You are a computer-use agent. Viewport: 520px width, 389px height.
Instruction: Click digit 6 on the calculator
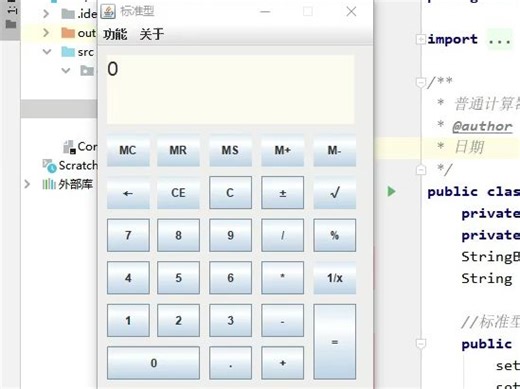click(230, 278)
